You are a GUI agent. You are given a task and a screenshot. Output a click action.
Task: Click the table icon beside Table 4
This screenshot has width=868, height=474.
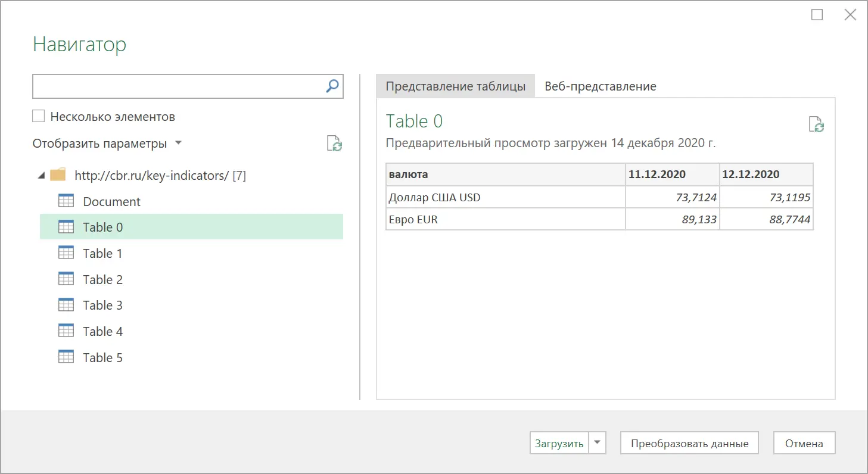[66, 331]
